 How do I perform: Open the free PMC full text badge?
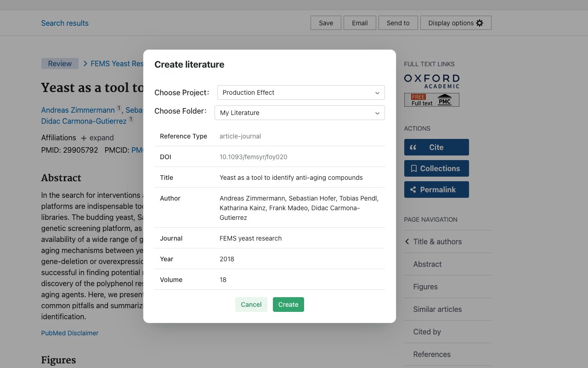[x=432, y=100]
